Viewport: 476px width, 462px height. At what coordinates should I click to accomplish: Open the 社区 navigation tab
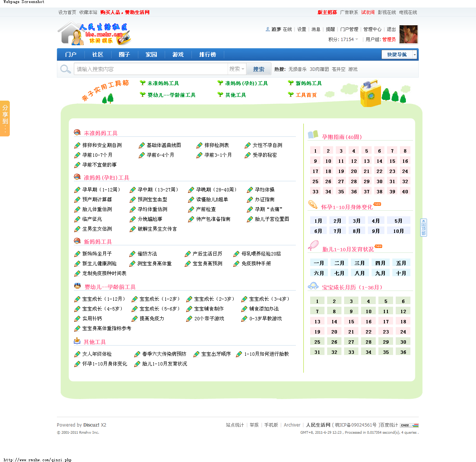click(98, 55)
